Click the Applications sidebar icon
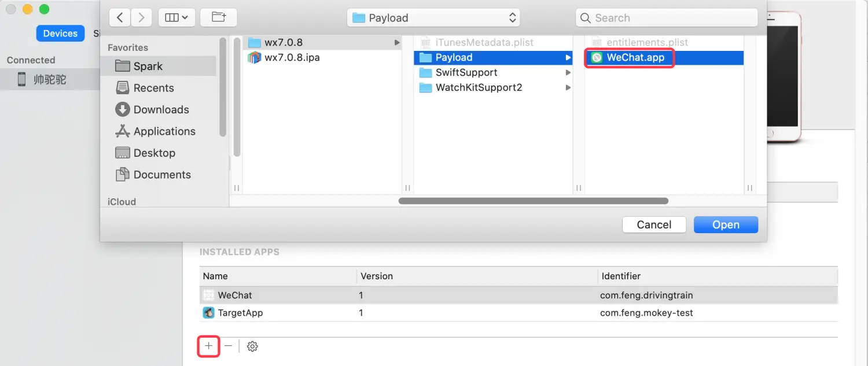The height and width of the screenshot is (366, 868). coord(122,131)
